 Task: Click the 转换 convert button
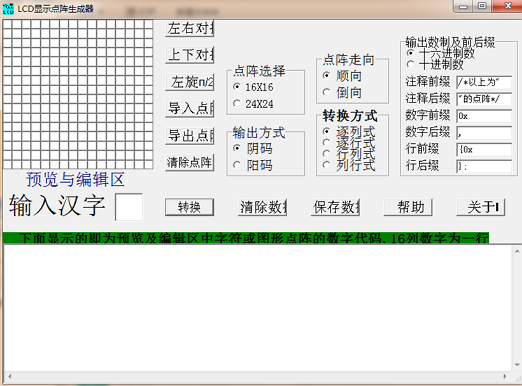click(x=189, y=207)
